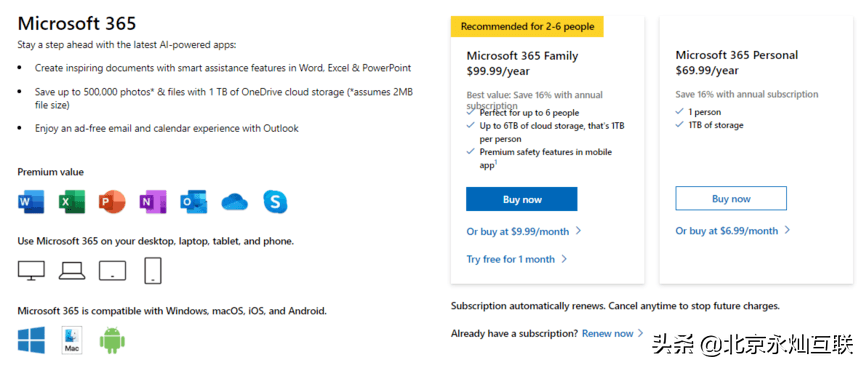Click the PowerPoint app icon
This screenshot has height=366, width=864.
click(x=112, y=202)
